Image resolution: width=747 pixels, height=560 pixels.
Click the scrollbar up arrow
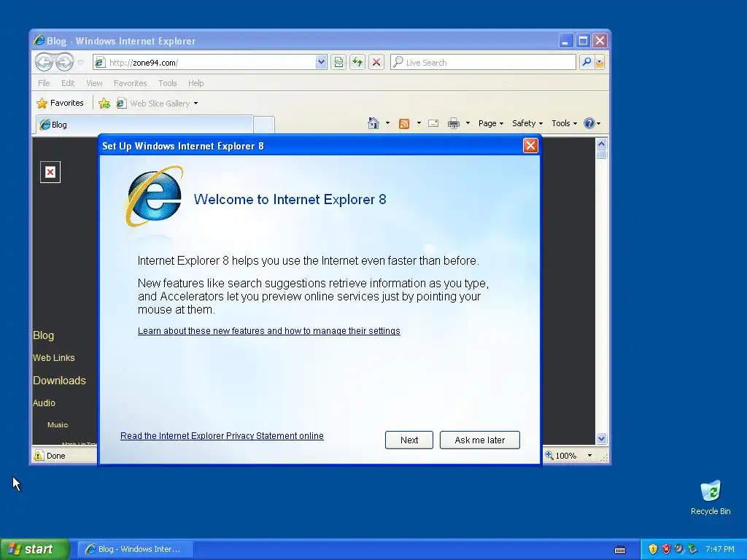(601, 144)
